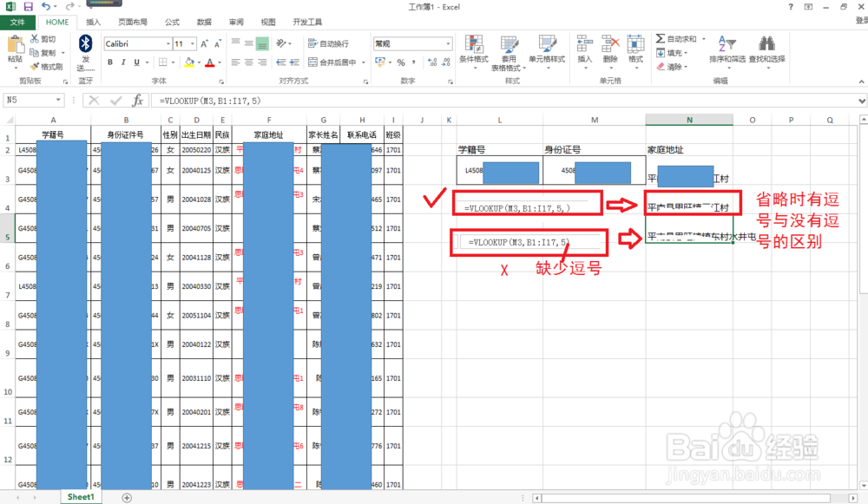Expand the Merge & Center (合并后居中) arrow

pos(364,62)
